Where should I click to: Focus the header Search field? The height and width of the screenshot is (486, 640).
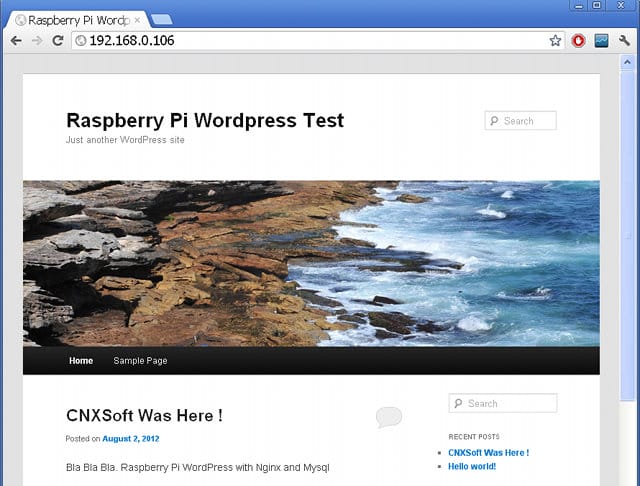[x=520, y=121]
